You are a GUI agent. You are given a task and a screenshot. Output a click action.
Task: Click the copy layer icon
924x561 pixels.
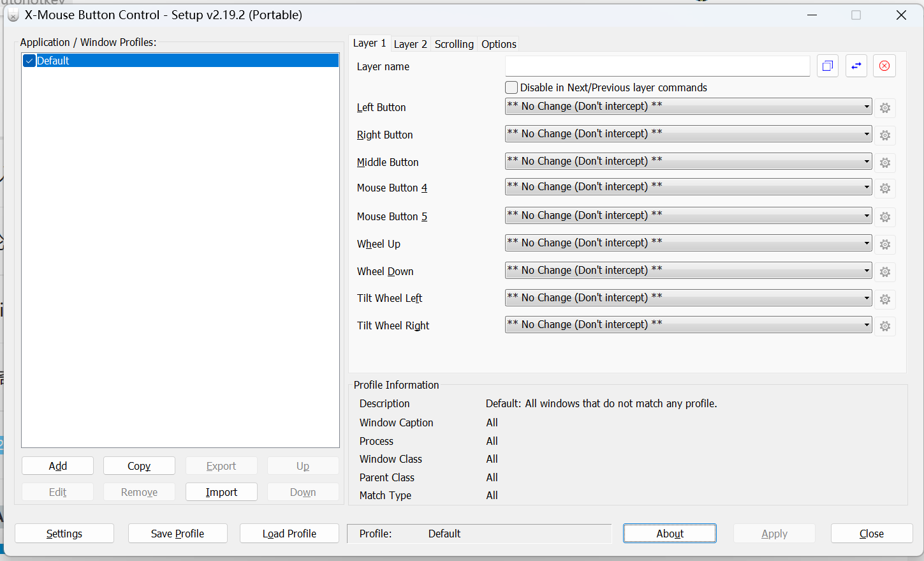(828, 66)
